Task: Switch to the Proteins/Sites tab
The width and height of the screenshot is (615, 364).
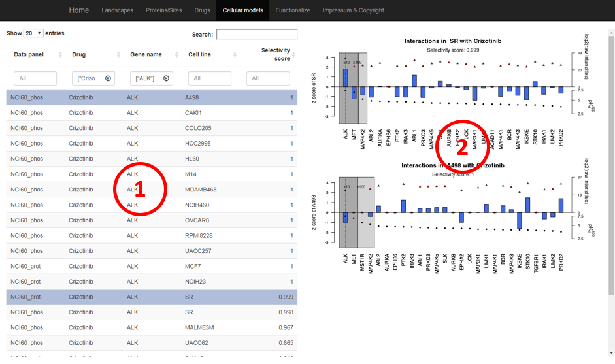Action: coord(163,10)
